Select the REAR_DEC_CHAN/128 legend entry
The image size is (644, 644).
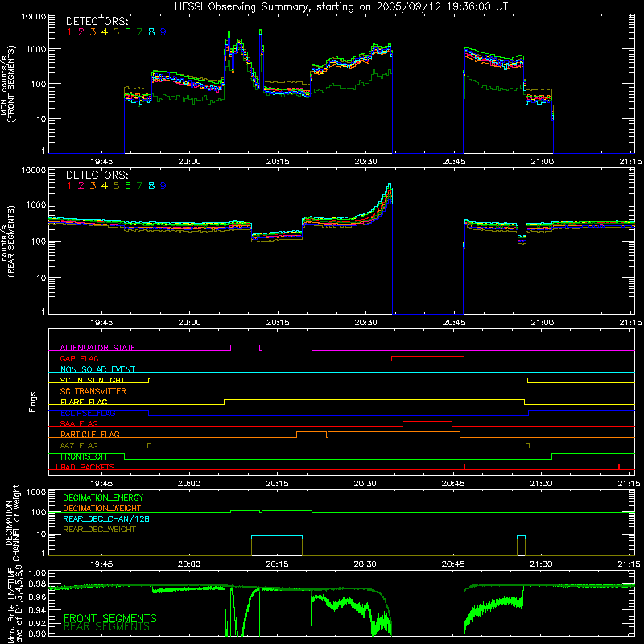tap(106, 518)
